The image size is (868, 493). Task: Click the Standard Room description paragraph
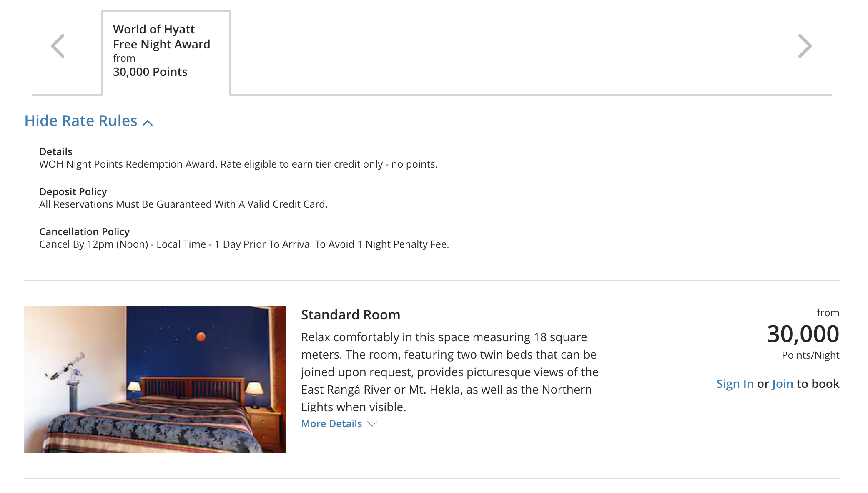pos(450,372)
